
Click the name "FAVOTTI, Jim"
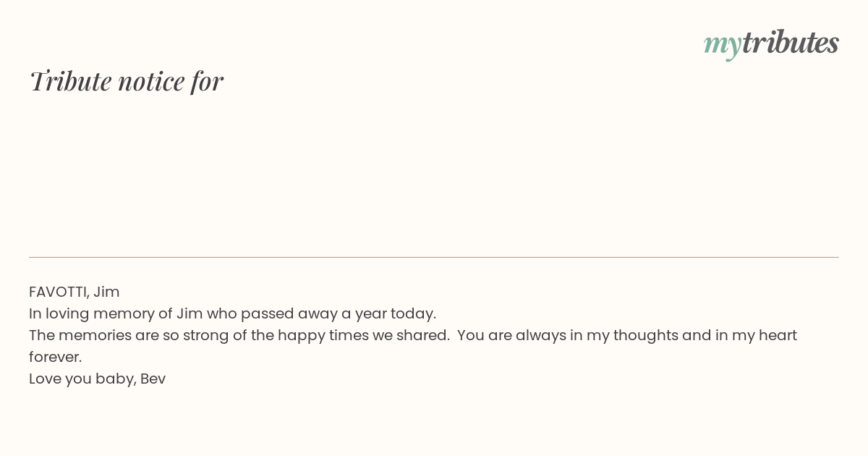[x=75, y=292]
